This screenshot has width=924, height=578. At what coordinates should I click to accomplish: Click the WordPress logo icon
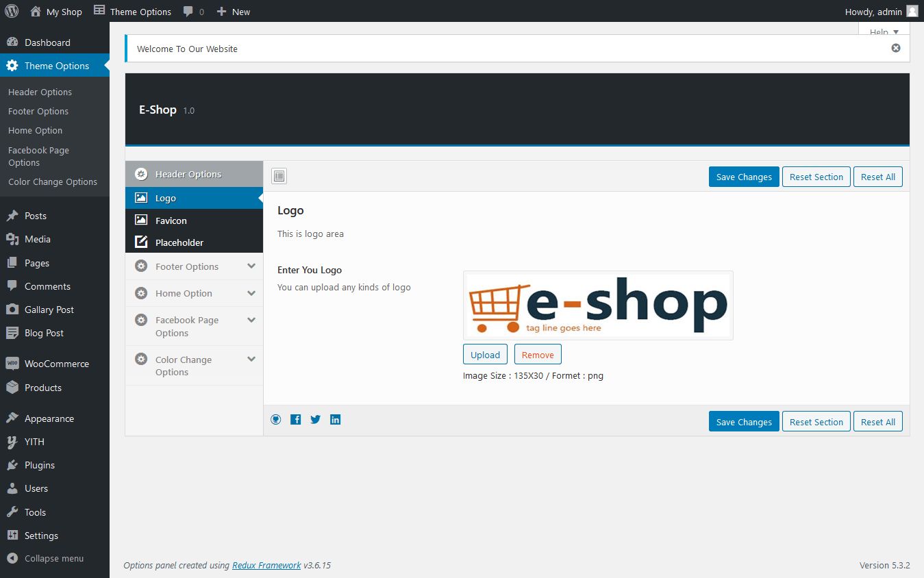[x=12, y=11]
